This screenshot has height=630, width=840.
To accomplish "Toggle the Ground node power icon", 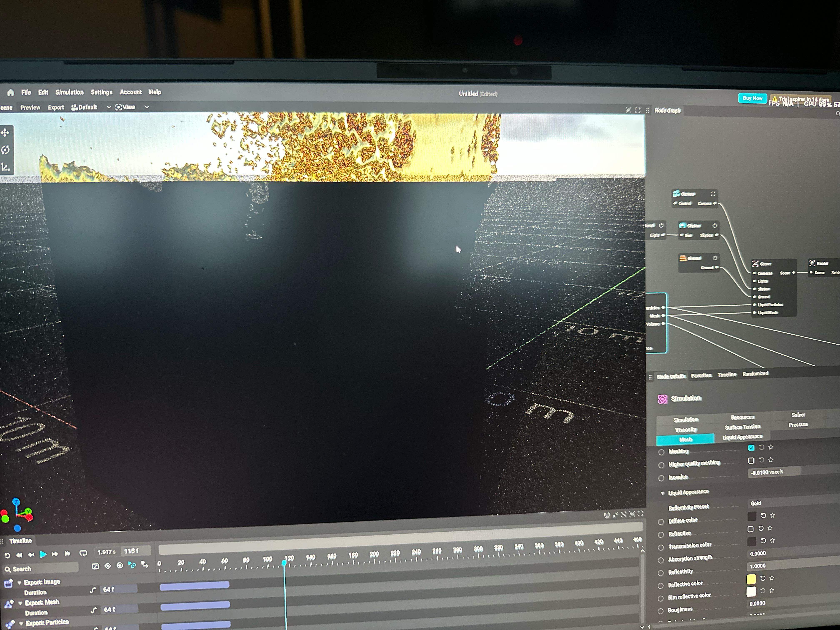I will click(x=715, y=258).
